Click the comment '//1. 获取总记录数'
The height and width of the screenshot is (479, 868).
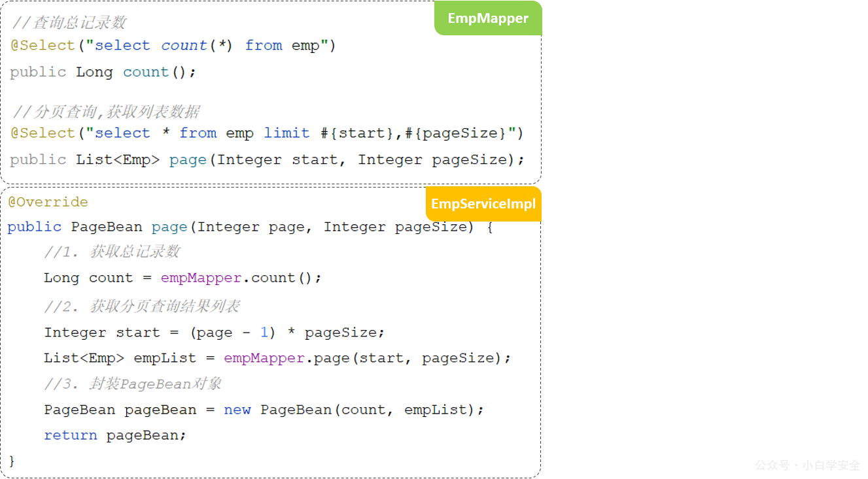point(112,252)
